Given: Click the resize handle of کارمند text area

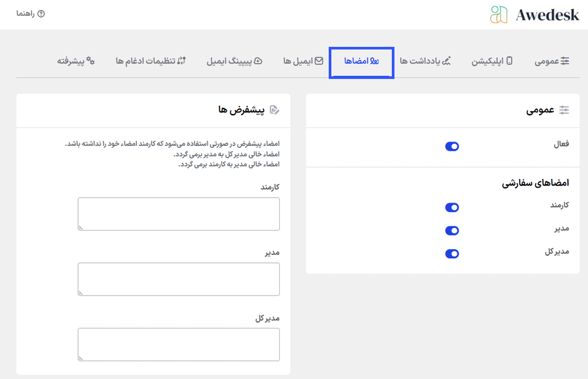Looking at the screenshot, I should (x=81, y=227).
